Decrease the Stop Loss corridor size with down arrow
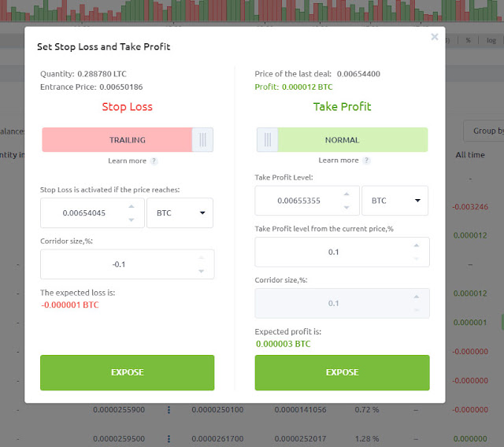This screenshot has width=504, height=447. [202, 272]
